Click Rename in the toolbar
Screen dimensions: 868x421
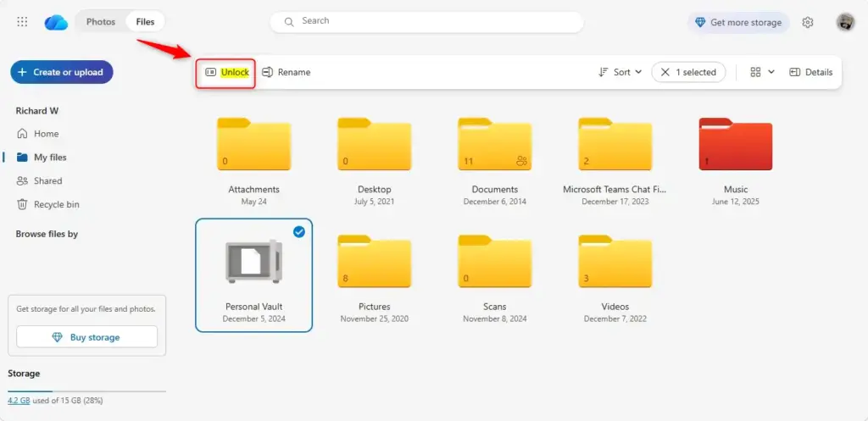point(287,73)
